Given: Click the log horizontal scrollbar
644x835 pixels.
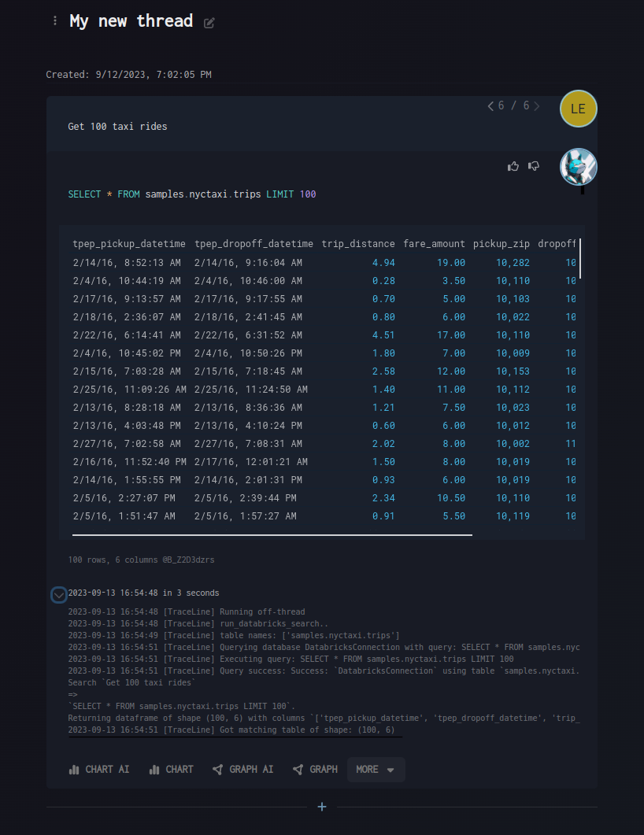Looking at the screenshot, I should coord(235,737).
